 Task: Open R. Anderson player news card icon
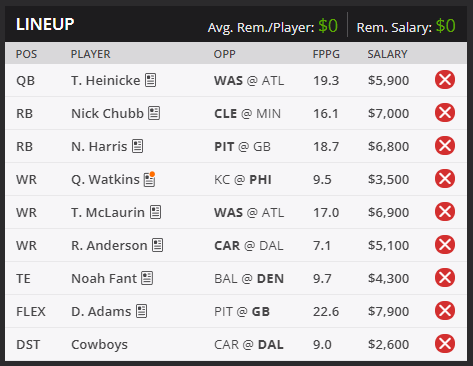[x=157, y=245]
